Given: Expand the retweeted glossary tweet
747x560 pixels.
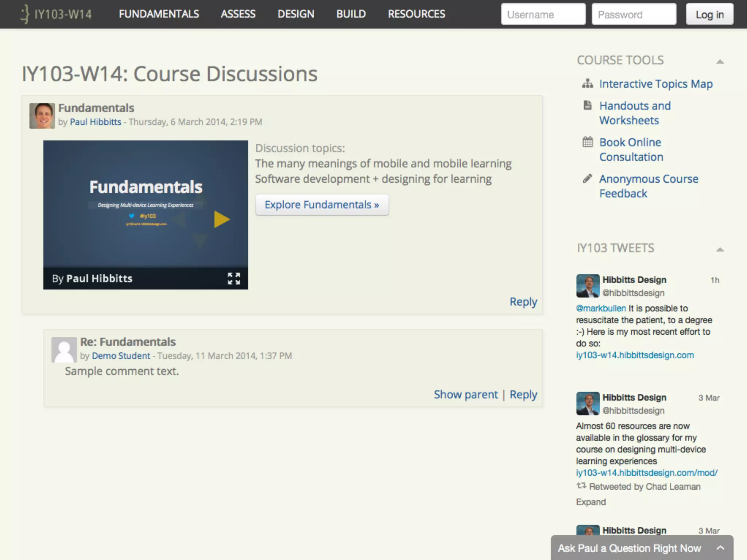Looking at the screenshot, I should coord(591,502).
